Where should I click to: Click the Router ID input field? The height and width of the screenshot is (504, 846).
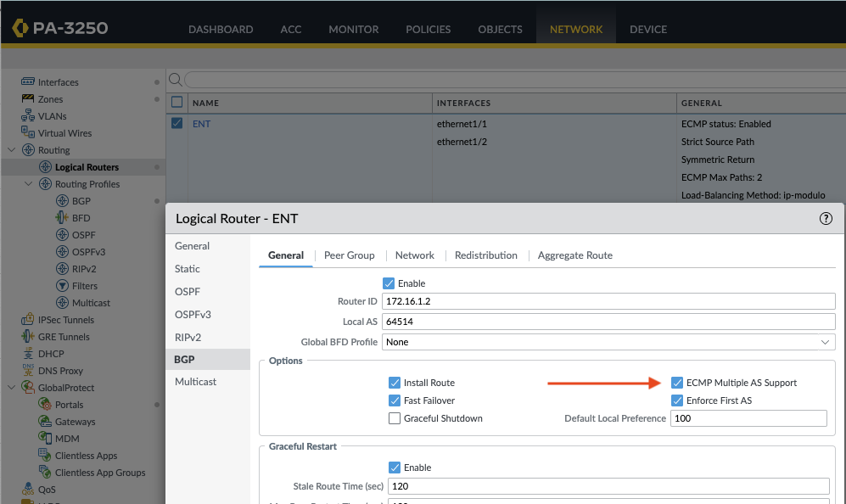608,301
